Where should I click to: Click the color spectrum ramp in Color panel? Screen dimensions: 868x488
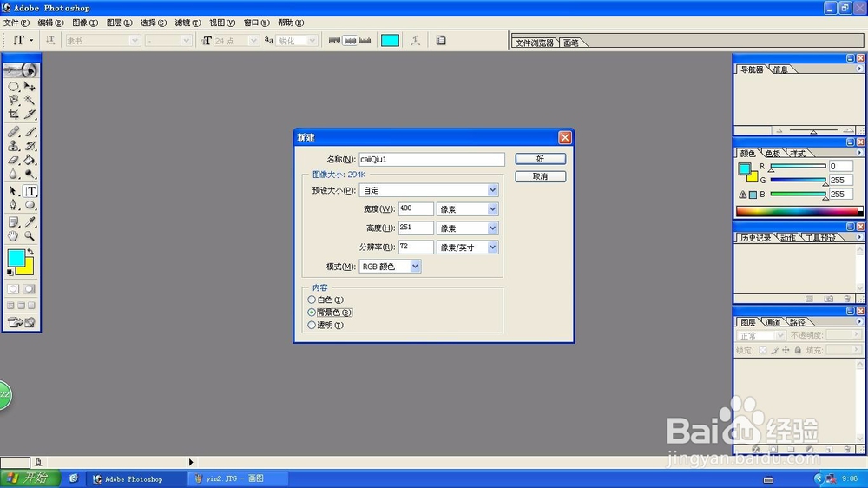coord(799,211)
